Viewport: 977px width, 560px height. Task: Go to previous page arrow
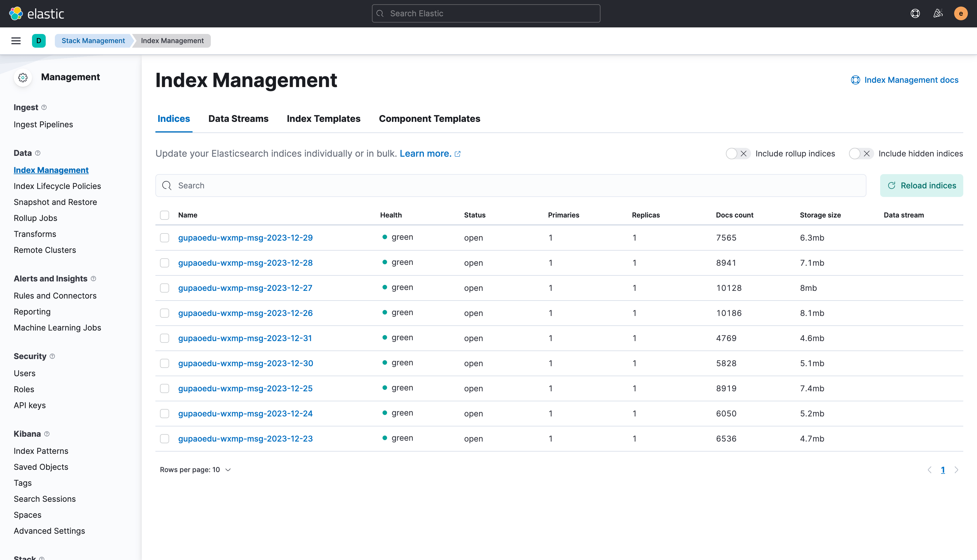tap(930, 470)
